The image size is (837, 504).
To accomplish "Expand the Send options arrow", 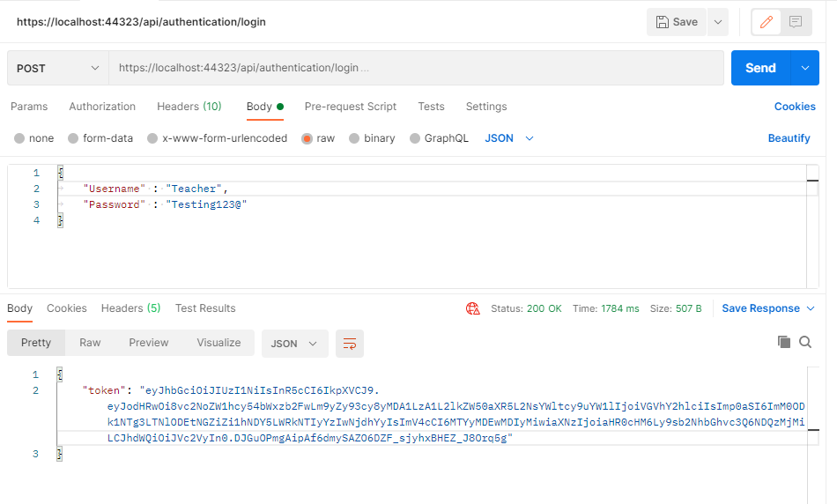I will point(805,68).
